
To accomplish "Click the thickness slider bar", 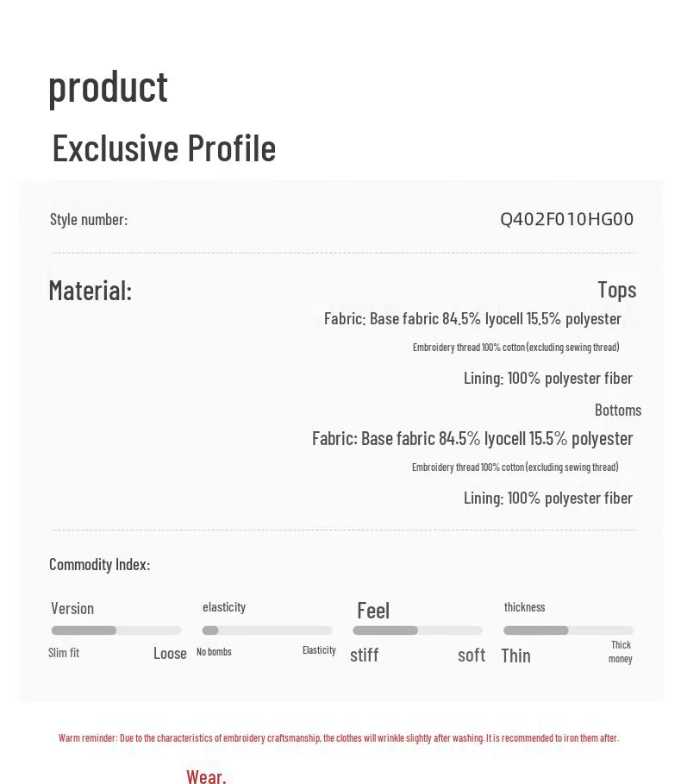I will 568,630.
